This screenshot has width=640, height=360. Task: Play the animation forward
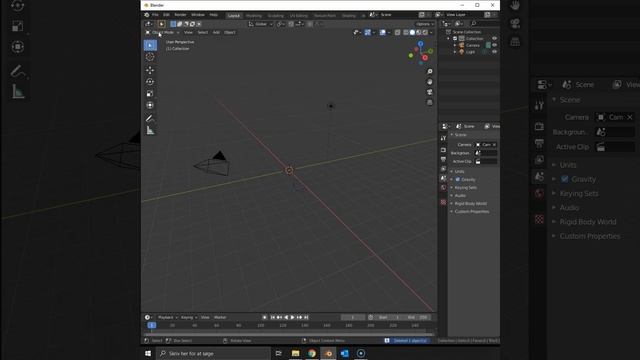[x=292, y=317]
